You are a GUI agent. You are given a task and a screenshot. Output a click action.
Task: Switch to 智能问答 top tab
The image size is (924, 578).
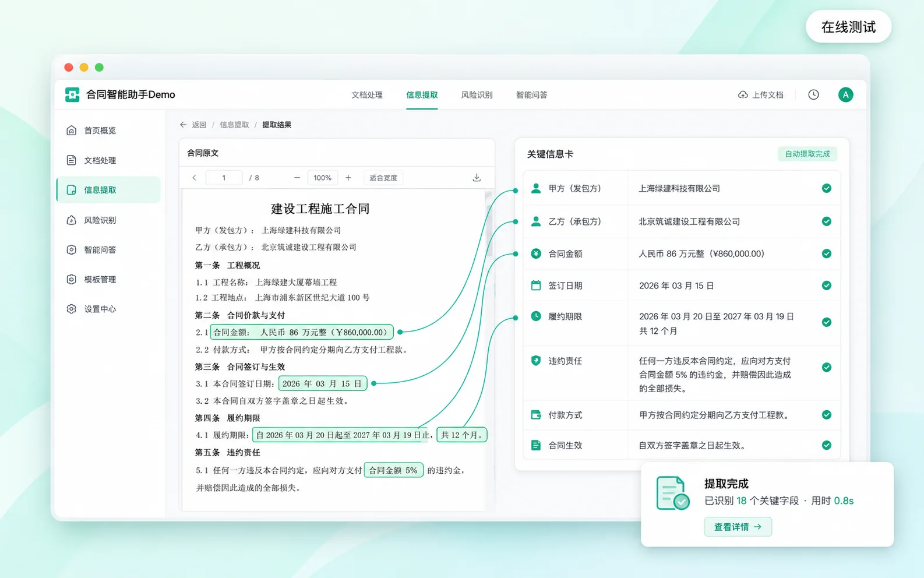click(x=531, y=95)
